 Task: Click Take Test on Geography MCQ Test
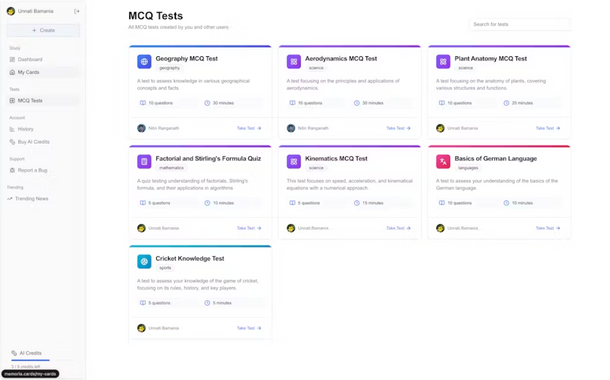point(249,128)
